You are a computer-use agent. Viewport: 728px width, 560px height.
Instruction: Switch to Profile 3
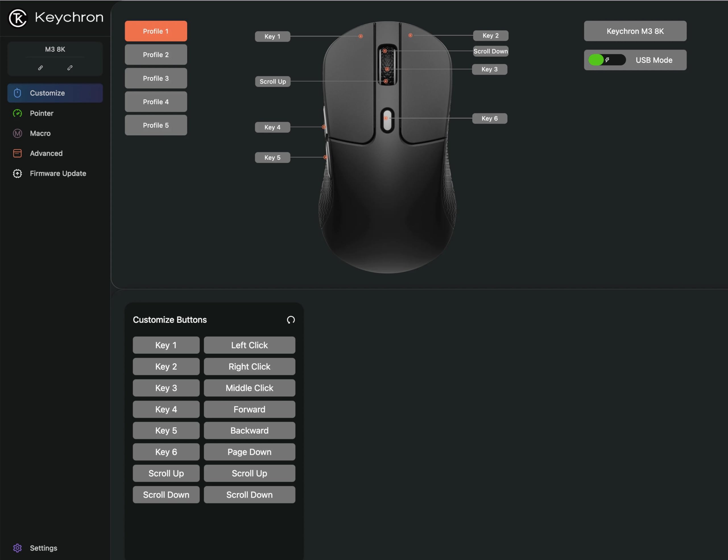tap(156, 78)
